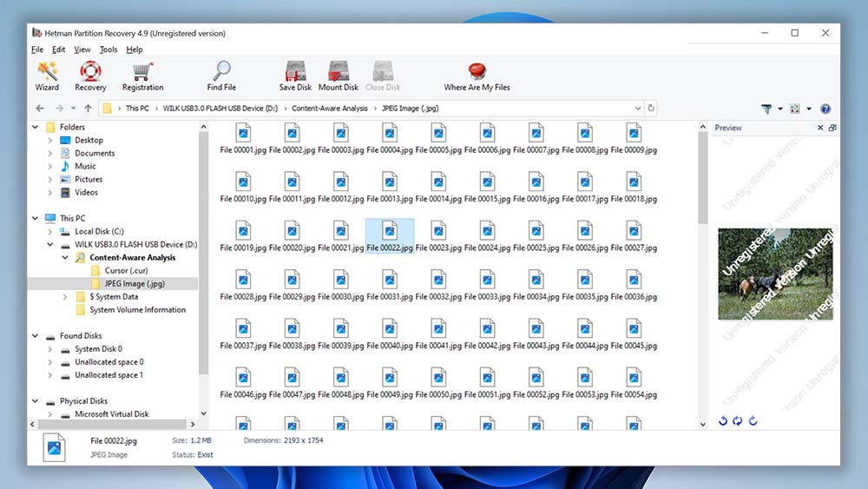Rotate preview image counterclockwise
The image size is (868, 489).
[x=722, y=421]
